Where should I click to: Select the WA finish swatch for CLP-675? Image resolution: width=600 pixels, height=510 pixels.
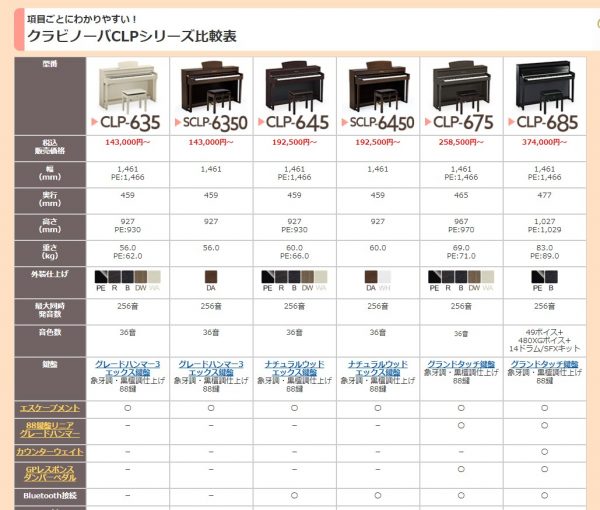coord(488,277)
